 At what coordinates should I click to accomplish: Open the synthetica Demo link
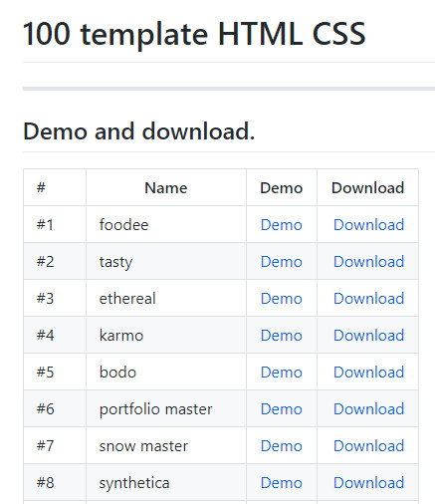pyautogui.click(x=282, y=483)
